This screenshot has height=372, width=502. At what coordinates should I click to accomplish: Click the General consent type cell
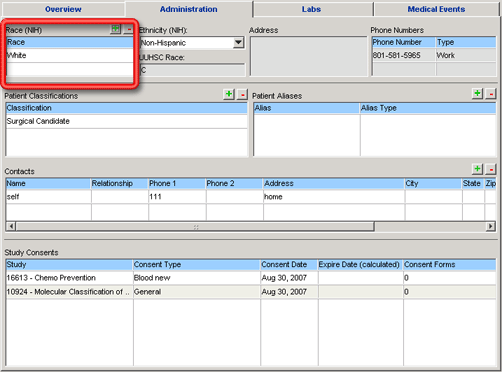tap(197, 292)
